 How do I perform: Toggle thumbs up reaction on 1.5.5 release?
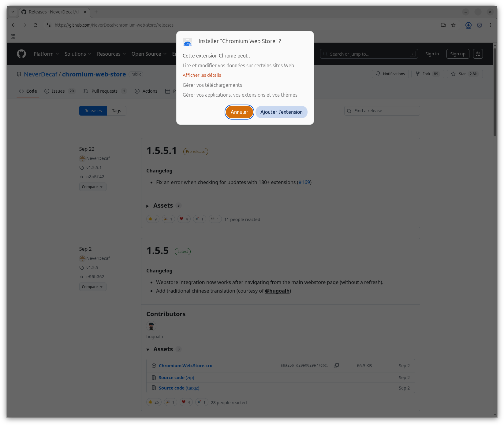click(x=154, y=402)
